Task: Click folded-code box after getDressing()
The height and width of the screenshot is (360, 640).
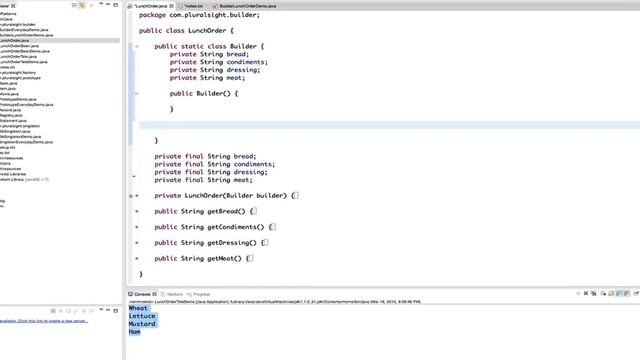Action: 265,242
